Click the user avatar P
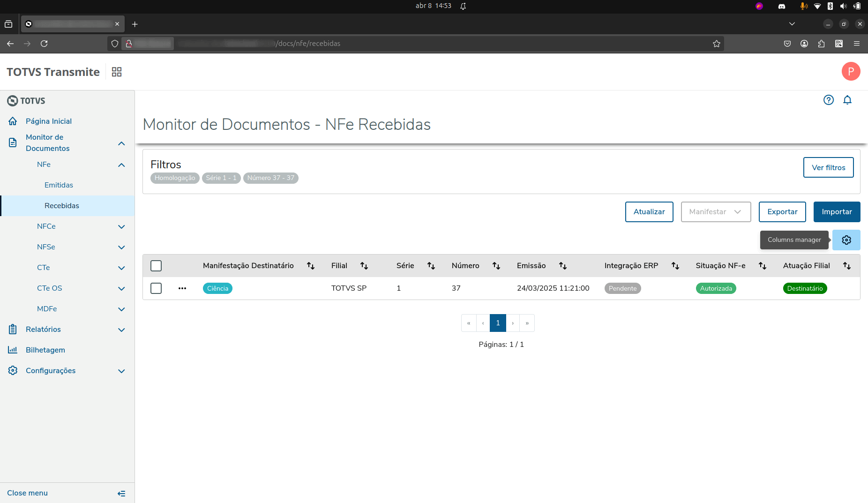Viewport: 868px width, 503px height. click(x=851, y=71)
